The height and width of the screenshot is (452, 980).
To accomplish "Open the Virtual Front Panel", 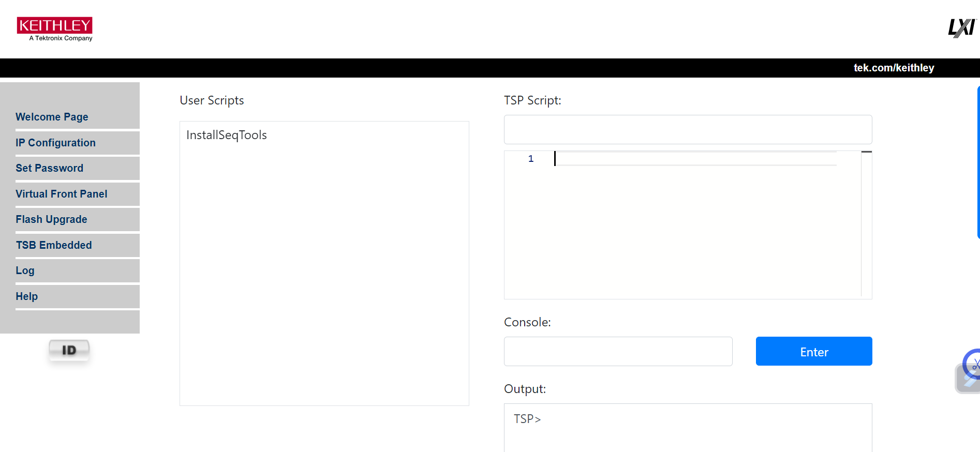I will pos(61,194).
